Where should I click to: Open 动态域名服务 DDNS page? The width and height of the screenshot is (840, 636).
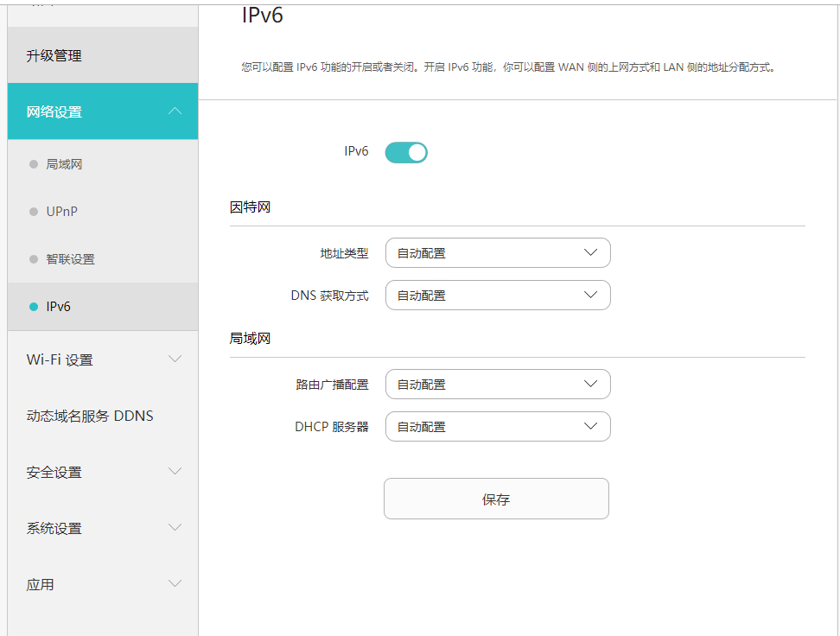coord(103,416)
